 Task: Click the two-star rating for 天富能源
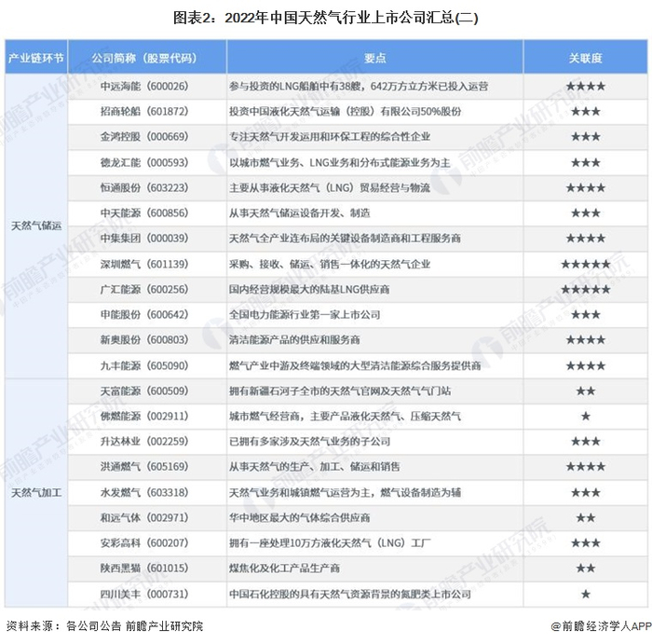click(586, 391)
